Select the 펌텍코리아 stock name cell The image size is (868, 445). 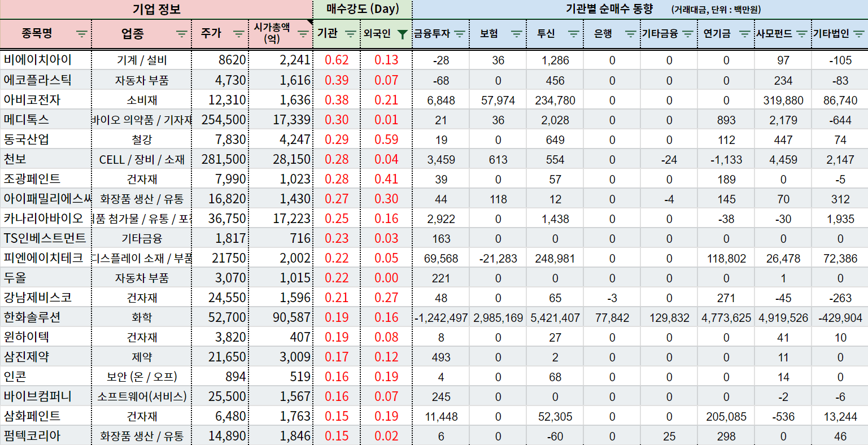[45, 435]
